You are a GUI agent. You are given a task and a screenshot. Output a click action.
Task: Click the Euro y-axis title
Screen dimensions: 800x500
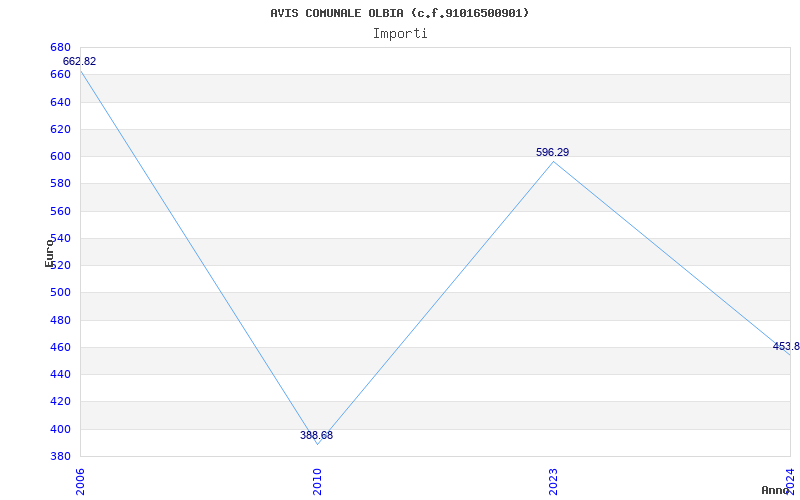pos(49,253)
